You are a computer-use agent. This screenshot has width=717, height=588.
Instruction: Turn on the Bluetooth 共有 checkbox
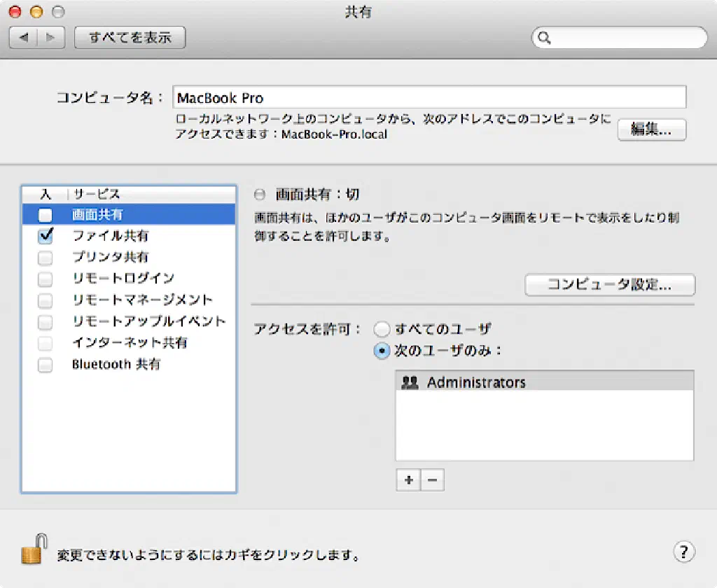[x=46, y=365]
